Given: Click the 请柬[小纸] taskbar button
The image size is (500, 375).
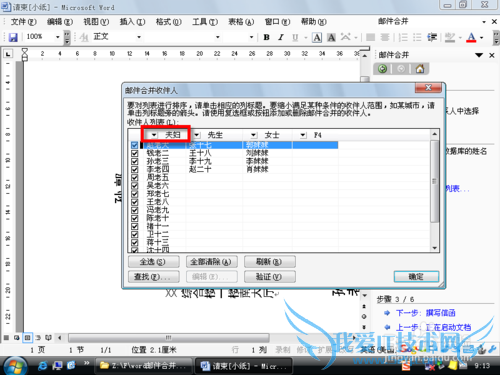Looking at the screenshot, I should pyautogui.click(x=243, y=366).
